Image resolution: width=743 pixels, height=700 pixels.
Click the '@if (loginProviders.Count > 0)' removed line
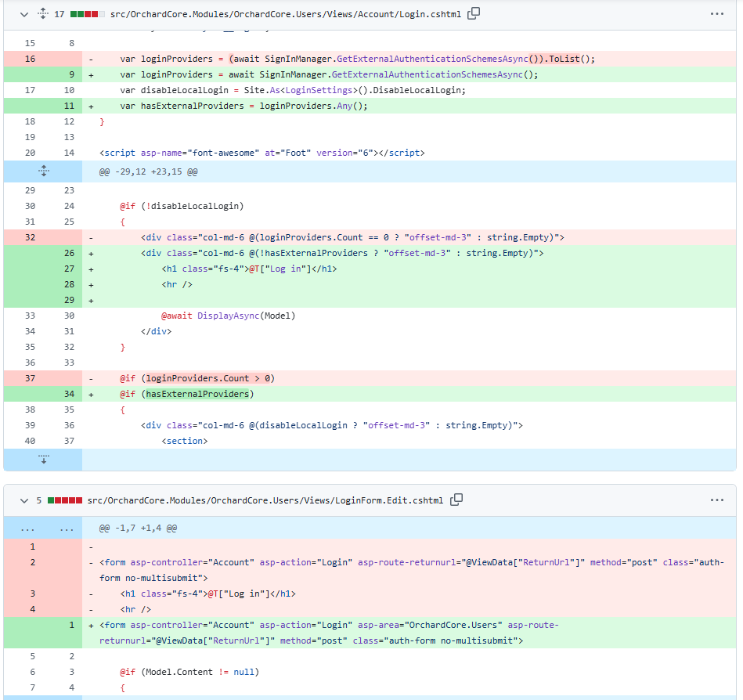(197, 378)
